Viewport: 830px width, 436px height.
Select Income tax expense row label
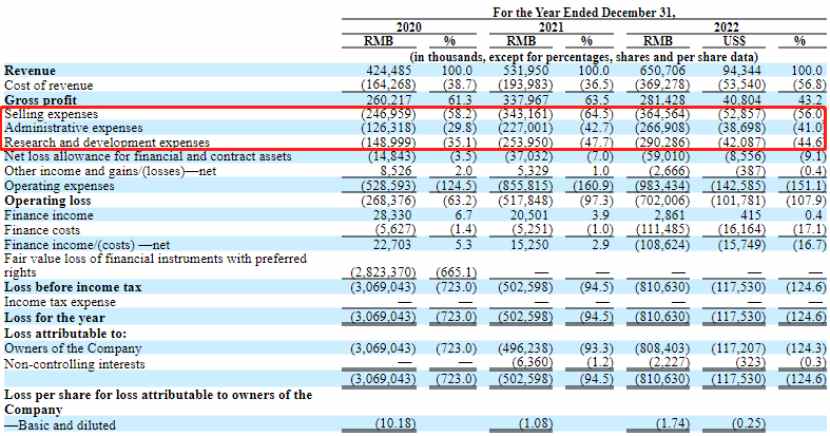click(x=60, y=302)
